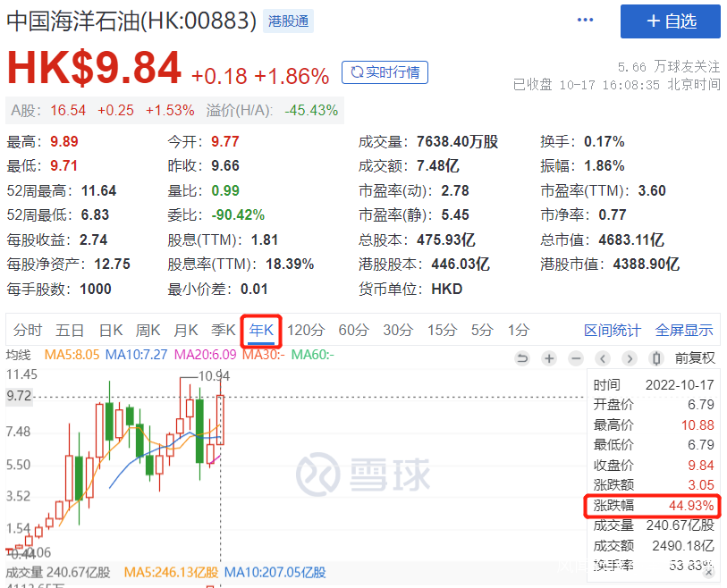Viewport: 727px width, 588px height.
Task: Switch to the 5分 chart tab
Action: (482, 331)
